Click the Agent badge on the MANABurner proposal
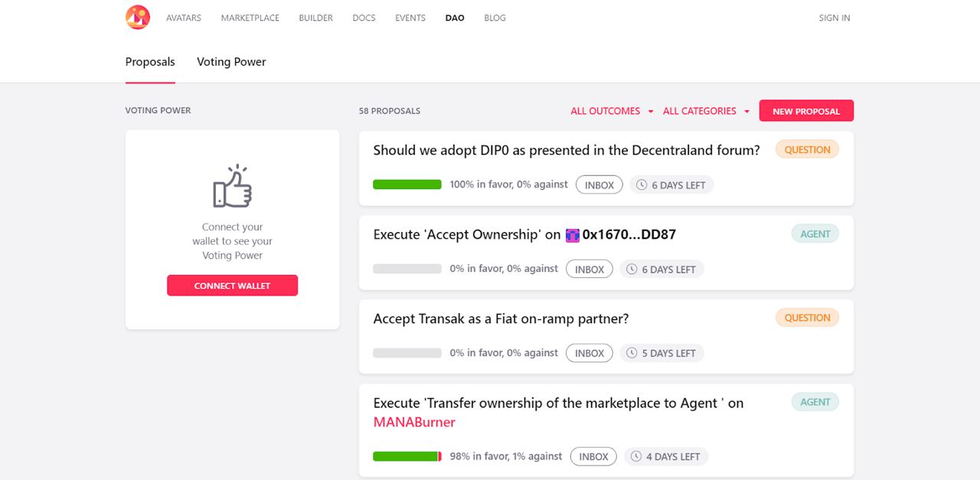980x480 pixels. [815, 402]
